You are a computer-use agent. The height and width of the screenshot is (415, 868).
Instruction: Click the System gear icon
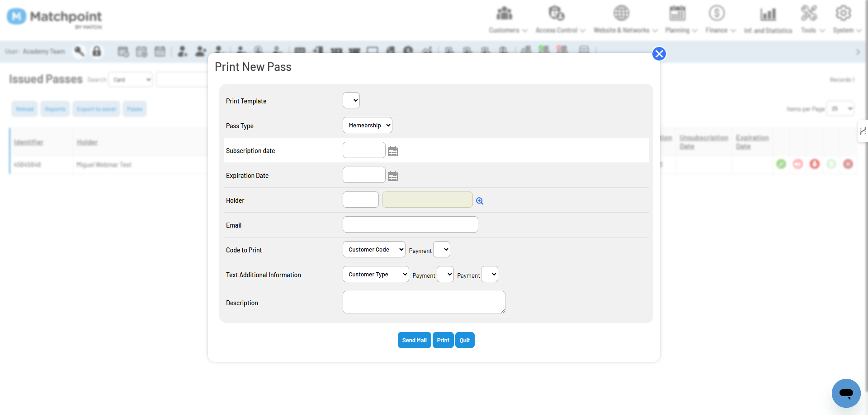pos(844,13)
